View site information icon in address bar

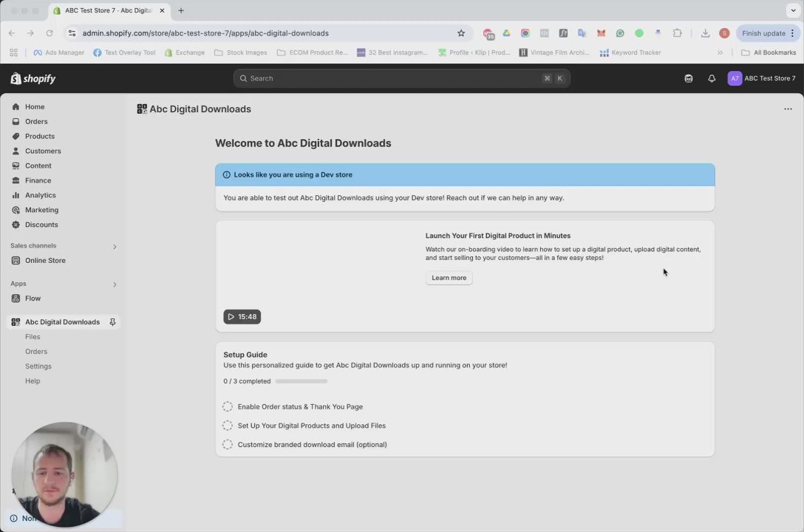(x=72, y=33)
